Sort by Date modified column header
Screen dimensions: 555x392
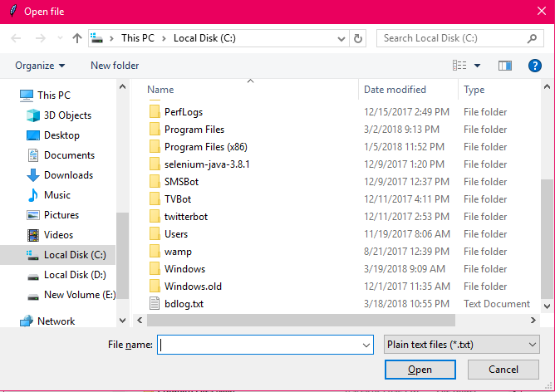[x=395, y=90]
